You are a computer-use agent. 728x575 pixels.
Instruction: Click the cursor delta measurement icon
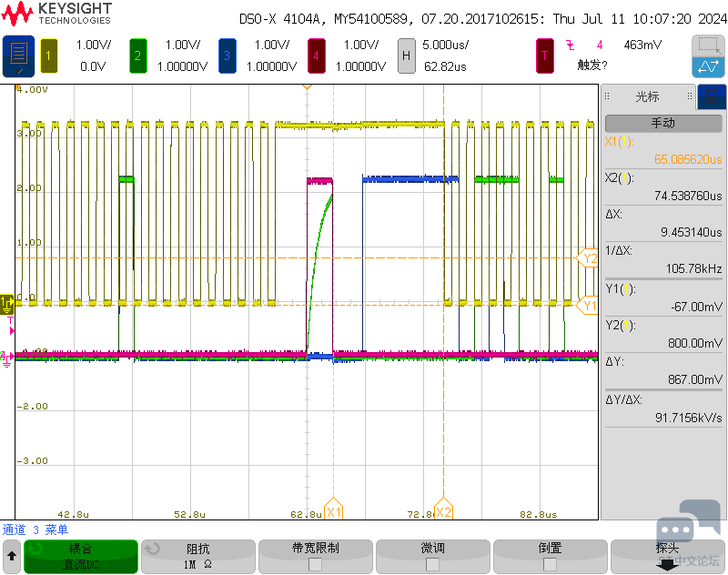(x=708, y=66)
